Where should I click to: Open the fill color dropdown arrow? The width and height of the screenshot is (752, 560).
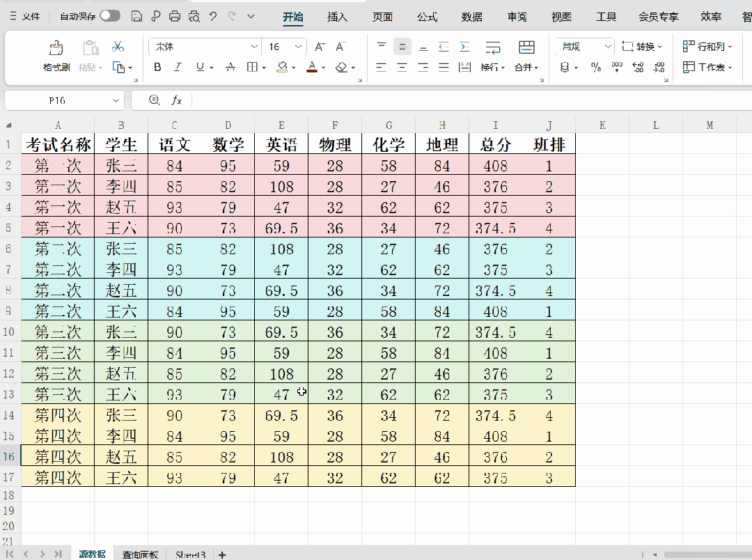[294, 68]
